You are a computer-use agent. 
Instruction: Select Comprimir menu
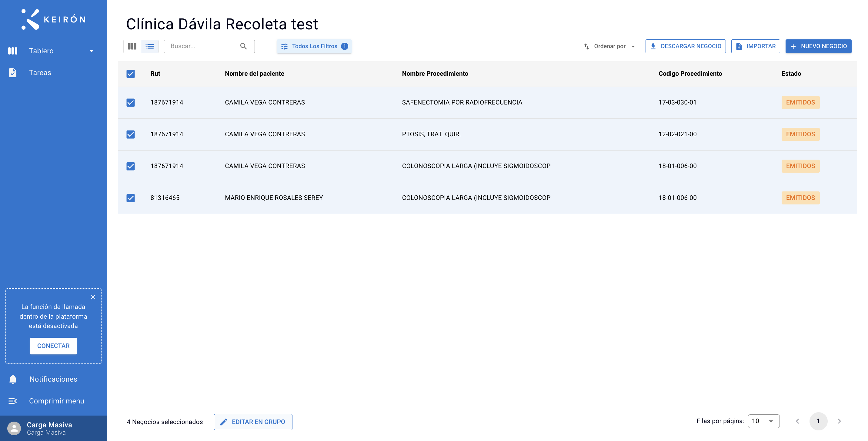pos(53,401)
